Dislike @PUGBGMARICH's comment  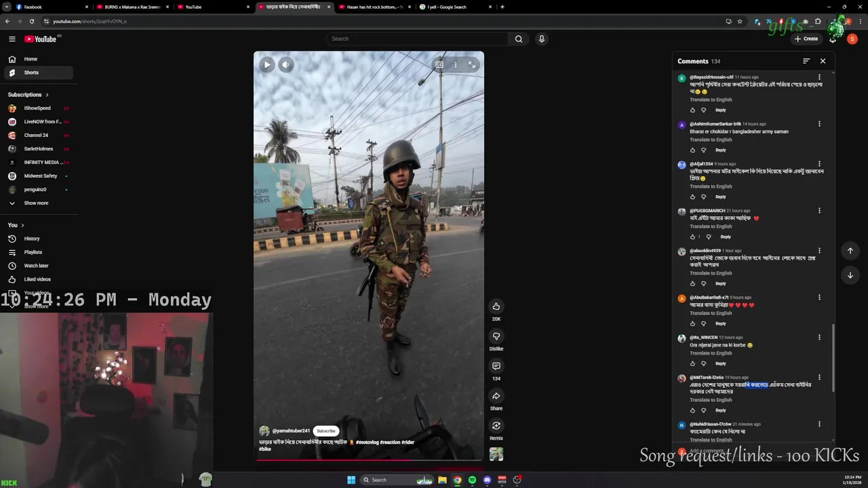709,237
